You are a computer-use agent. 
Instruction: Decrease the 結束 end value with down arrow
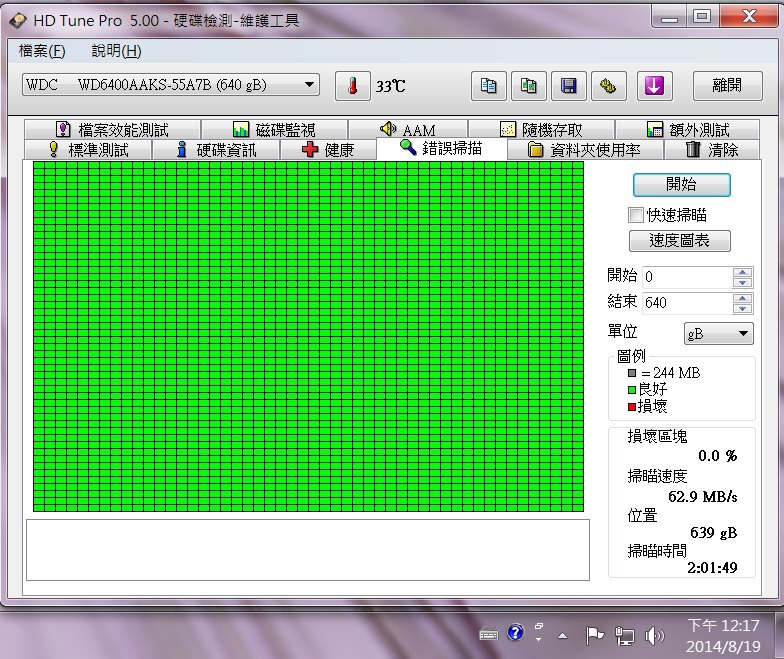tap(742, 308)
